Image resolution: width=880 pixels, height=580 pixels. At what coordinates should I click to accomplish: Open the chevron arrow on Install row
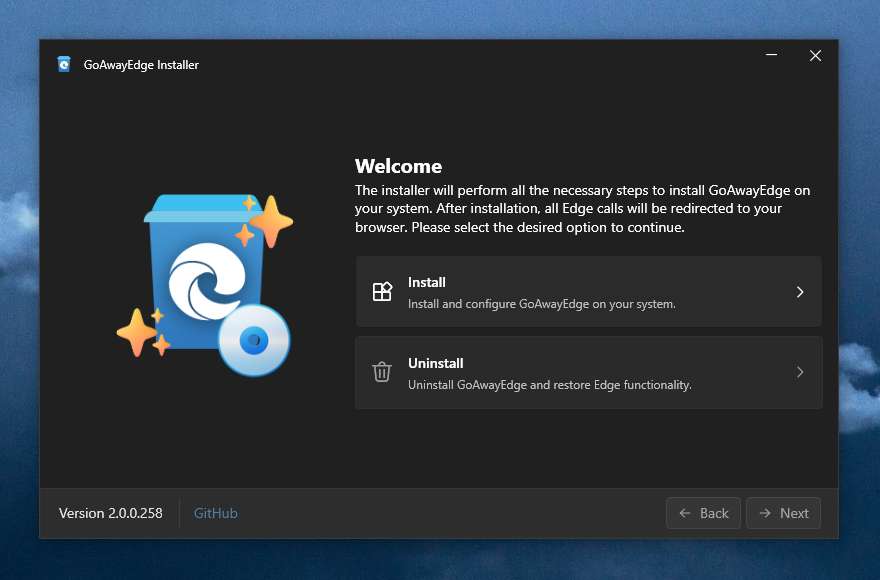point(800,292)
